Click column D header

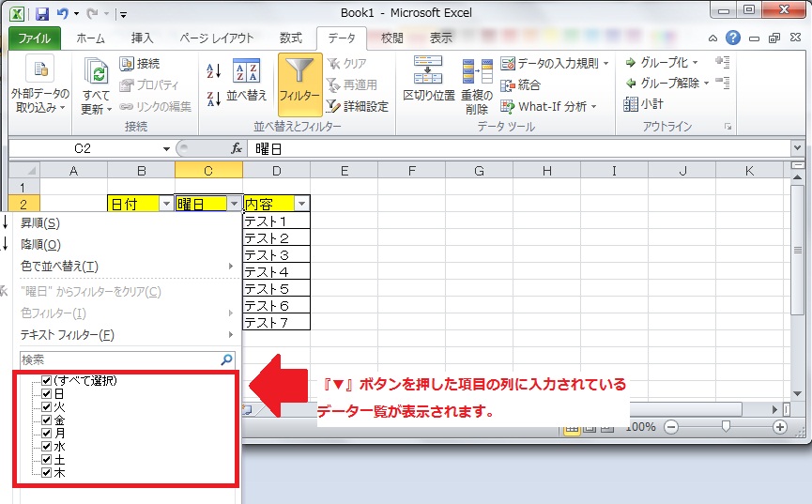click(277, 171)
